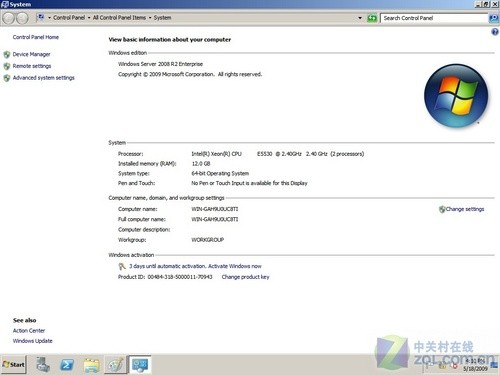The height and width of the screenshot is (375, 500).
Task: Select the System window taskbar button
Action: [x=140, y=365]
